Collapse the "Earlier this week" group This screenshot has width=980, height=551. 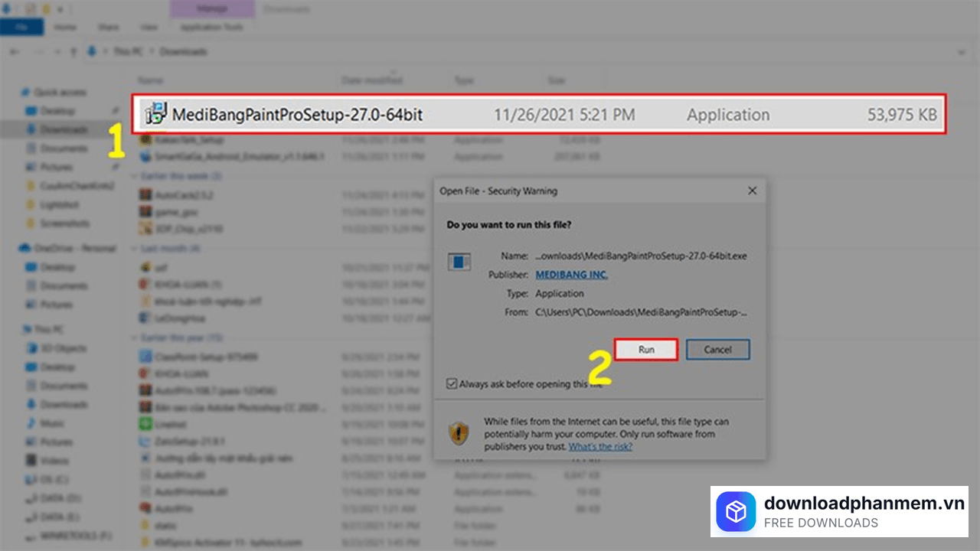click(135, 177)
